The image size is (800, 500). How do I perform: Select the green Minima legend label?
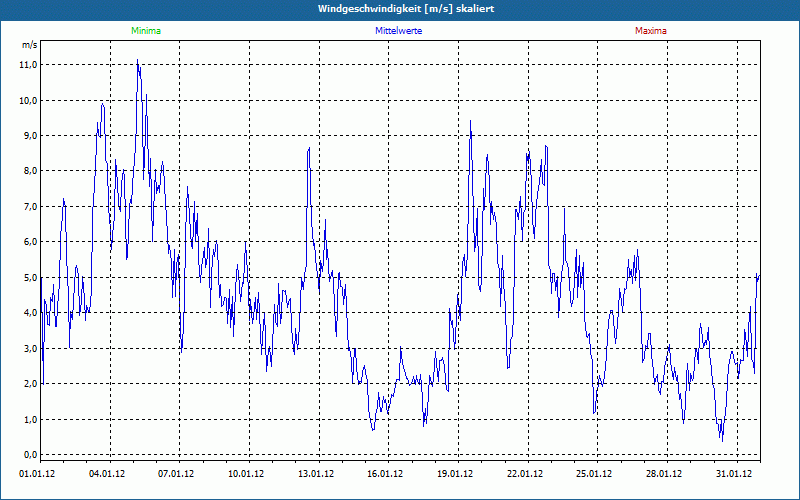(146, 31)
